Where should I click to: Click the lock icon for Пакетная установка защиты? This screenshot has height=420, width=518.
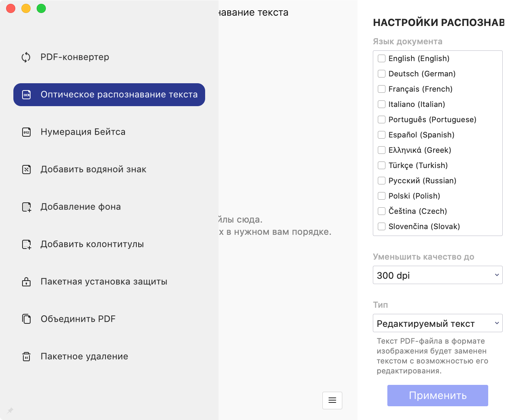26,282
